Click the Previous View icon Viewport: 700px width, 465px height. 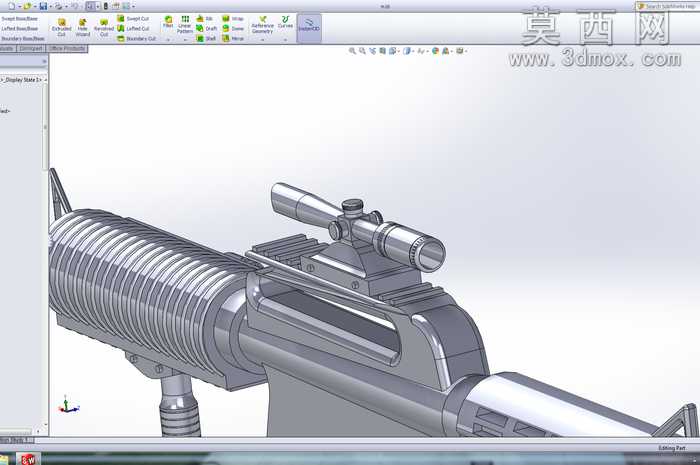pos(373,51)
